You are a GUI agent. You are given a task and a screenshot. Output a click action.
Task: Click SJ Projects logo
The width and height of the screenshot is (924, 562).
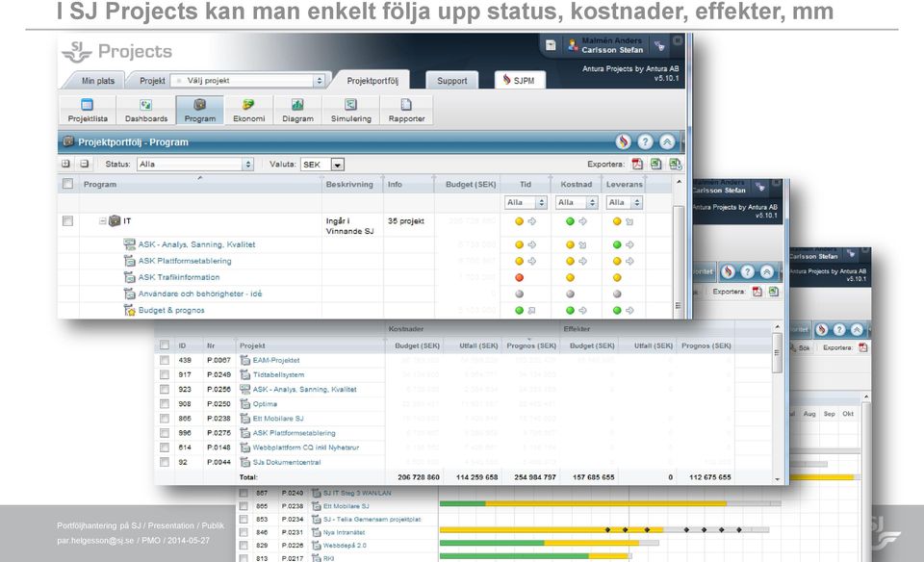[116, 51]
